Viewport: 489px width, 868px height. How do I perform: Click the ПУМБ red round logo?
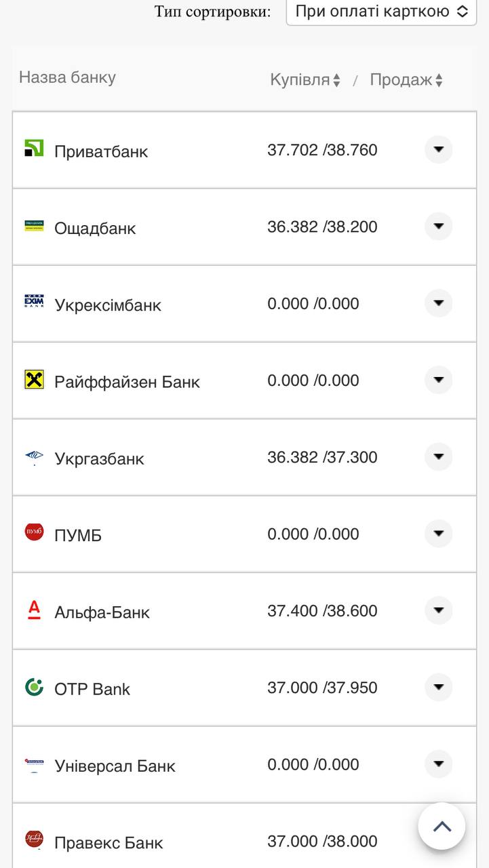34,532
